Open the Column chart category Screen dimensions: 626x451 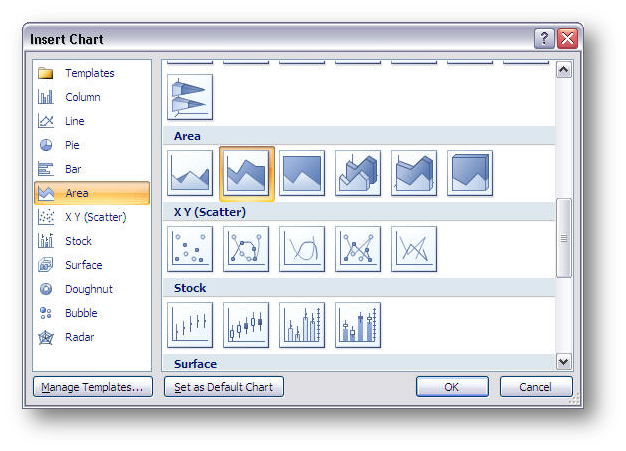point(82,97)
